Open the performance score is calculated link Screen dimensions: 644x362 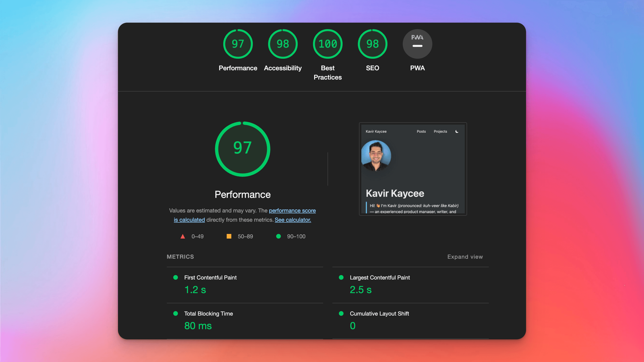click(x=292, y=211)
